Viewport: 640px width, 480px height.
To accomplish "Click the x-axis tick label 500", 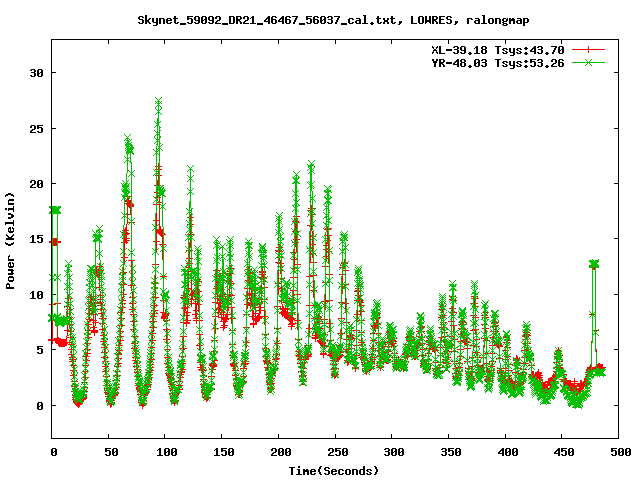I will click(x=620, y=452).
